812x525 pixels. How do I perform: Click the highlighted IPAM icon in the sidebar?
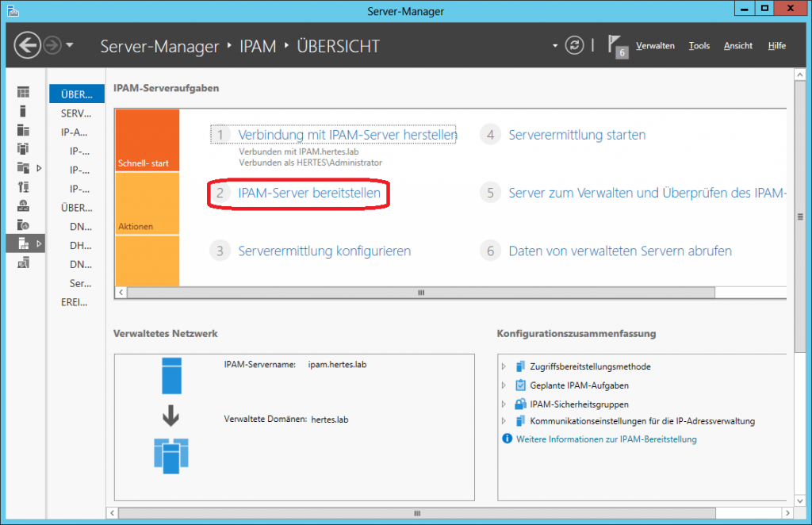click(24, 243)
